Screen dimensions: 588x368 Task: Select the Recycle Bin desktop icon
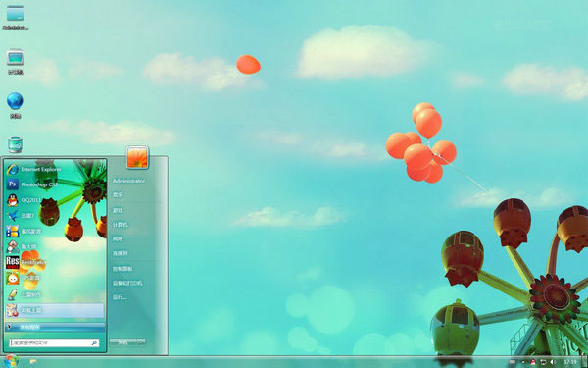(x=15, y=145)
